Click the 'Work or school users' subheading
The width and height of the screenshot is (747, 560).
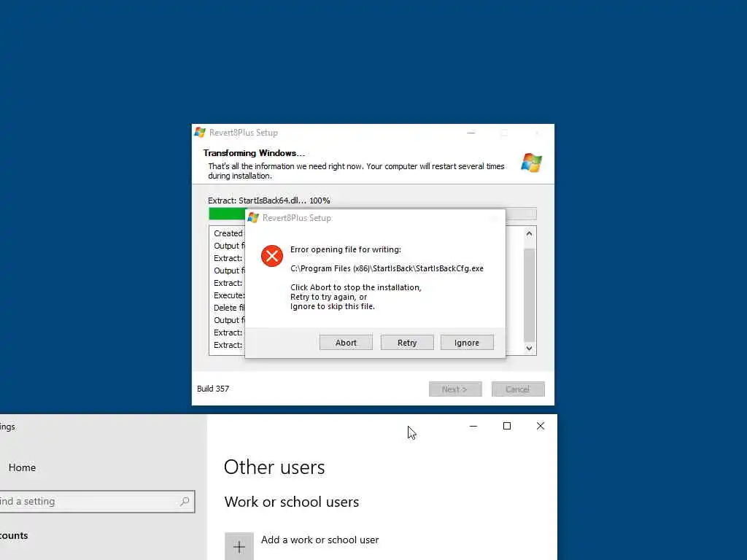tap(292, 502)
